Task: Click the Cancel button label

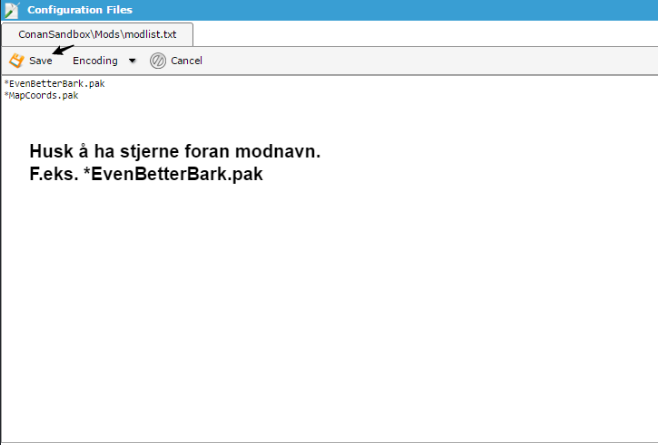Action: [x=186, y=60]
